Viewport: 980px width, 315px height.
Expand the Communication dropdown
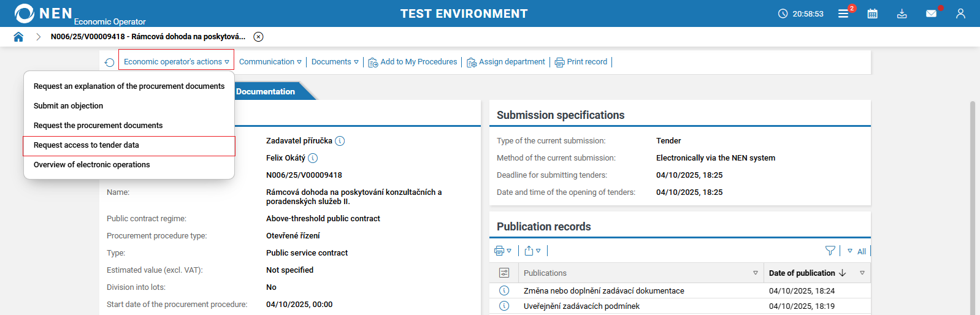[x=270, y=62]
